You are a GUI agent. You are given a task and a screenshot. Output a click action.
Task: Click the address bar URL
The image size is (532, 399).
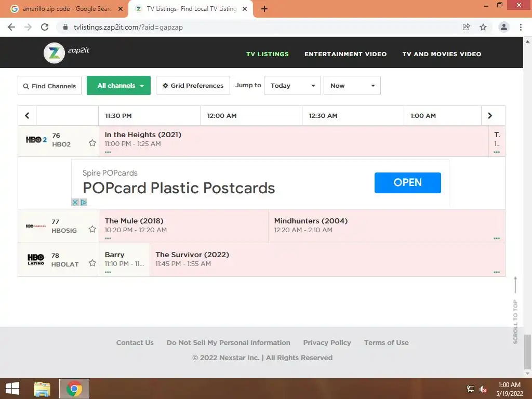128,27
